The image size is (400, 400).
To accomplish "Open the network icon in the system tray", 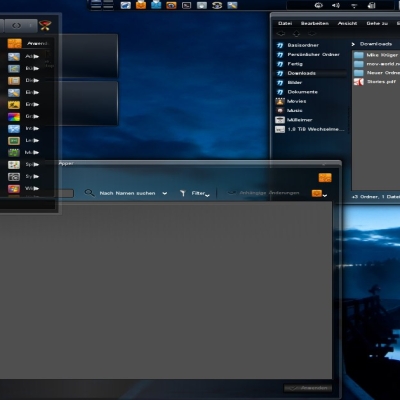I will (354, 5).
